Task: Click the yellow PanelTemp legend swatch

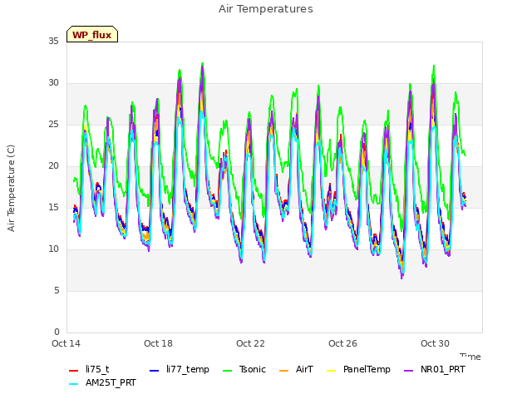Action: tap(331, 371)
